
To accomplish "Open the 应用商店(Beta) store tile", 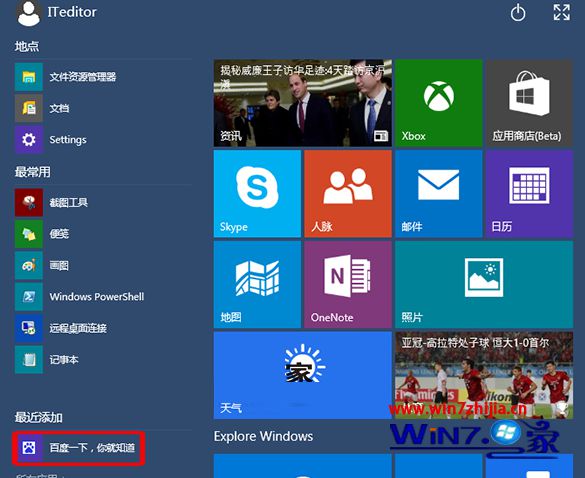I will pos(529,103).
